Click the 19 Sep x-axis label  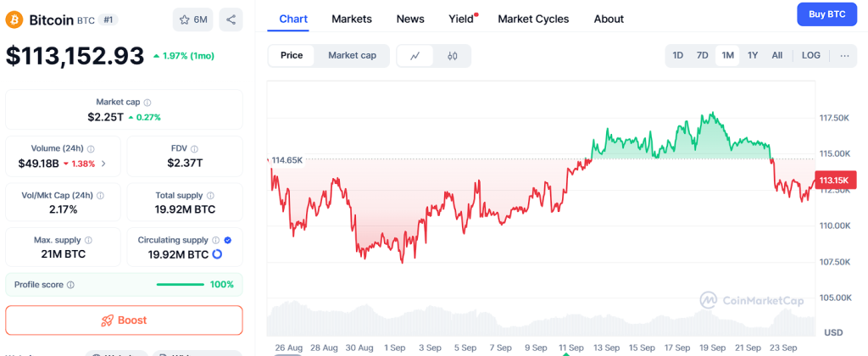[x=712, y=348]
